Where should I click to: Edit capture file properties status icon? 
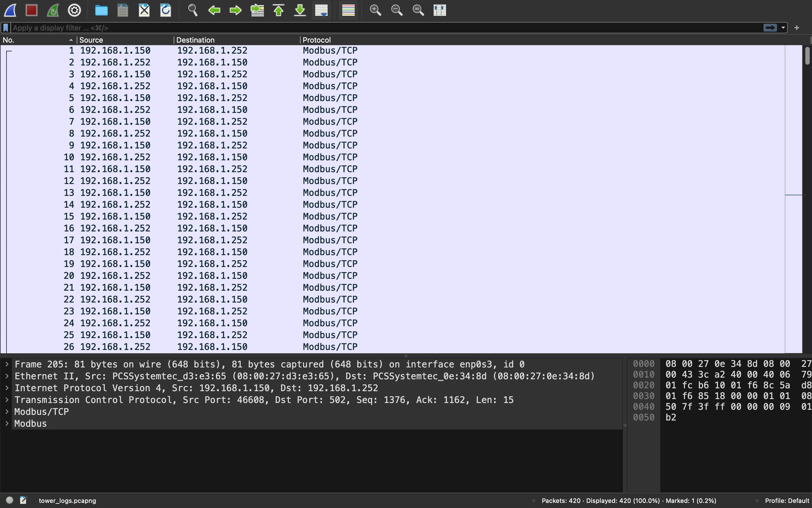(x=23, y=500)
